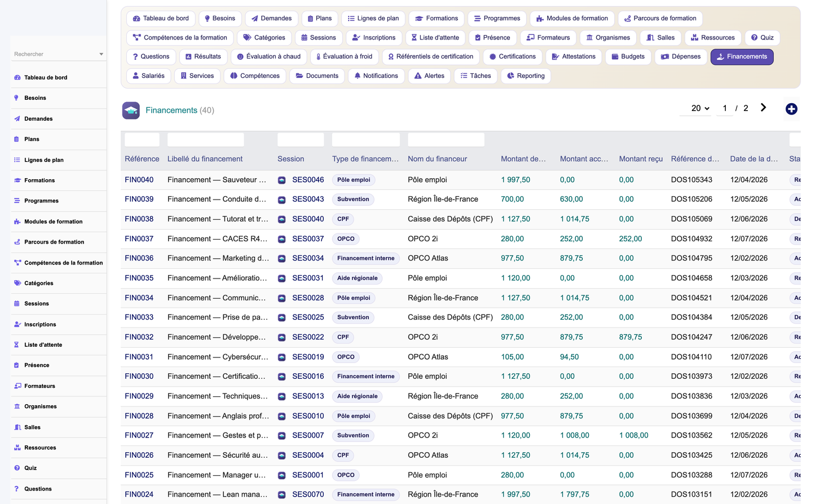Click the Ressources boxes icon in the sidebar
The height and width of the screenshot is (504, 815).
pyautogui.click(x=17, y=448)
